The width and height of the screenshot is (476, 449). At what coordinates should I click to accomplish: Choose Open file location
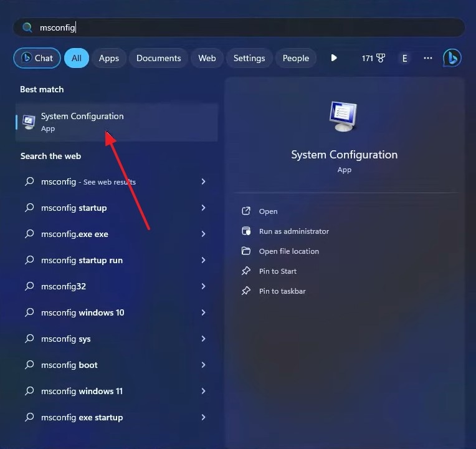coord(289,251)
